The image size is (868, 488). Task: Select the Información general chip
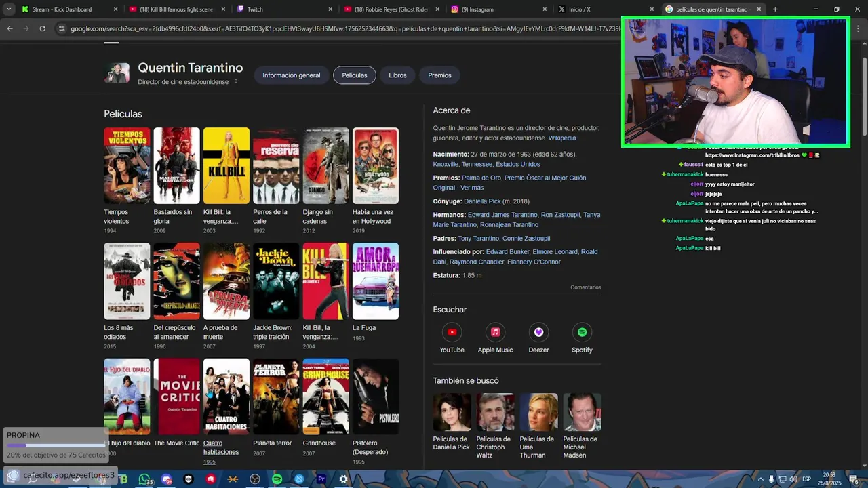pyautogui.click(x=292, y=75)
